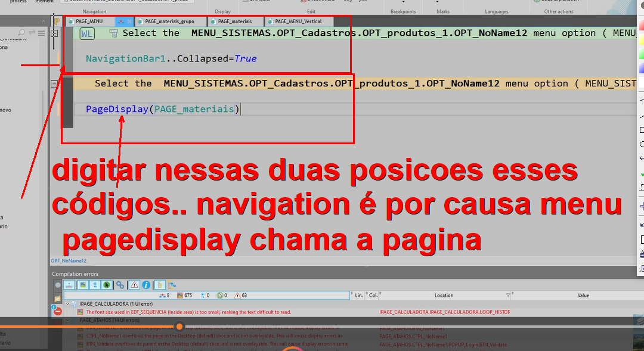Toggle compilation error filter with upload icon
Image resolution: width=644 pixels, height=351 pixels.
(69, 285)
